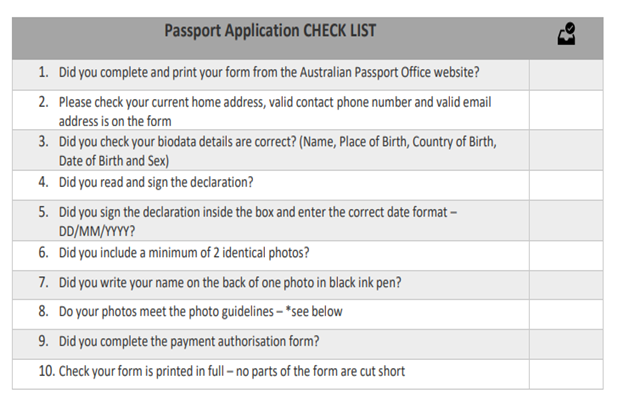Check the box for name on photo back

pos(566,283)
